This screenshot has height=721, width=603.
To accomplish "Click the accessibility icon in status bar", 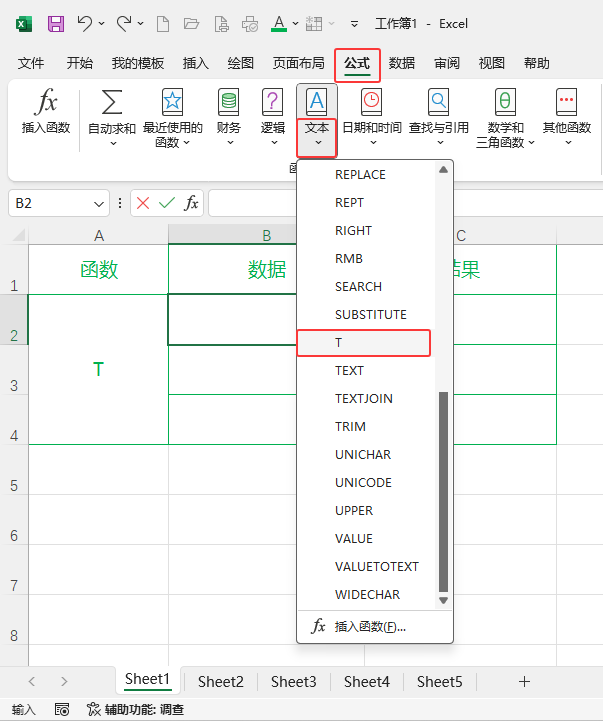I will click(x=93, y=710).
